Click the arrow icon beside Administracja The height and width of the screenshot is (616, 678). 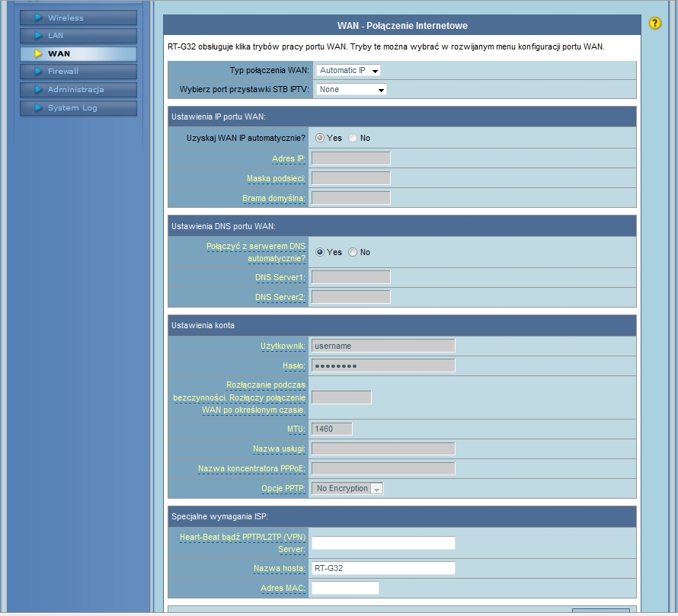(x=38, y=89)
